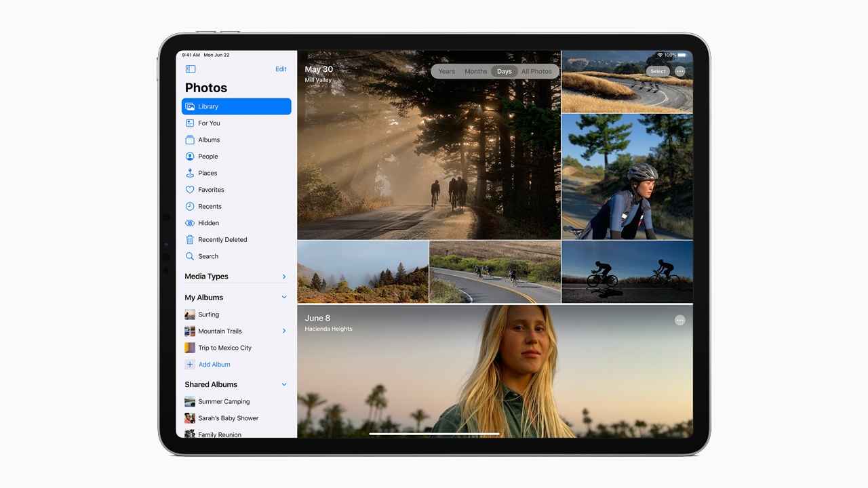
Task: Expand the Media Types section
Action: point(284,277)
